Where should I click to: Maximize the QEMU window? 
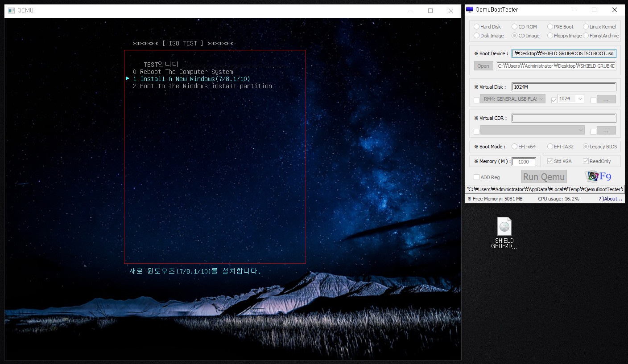(430, 11)
